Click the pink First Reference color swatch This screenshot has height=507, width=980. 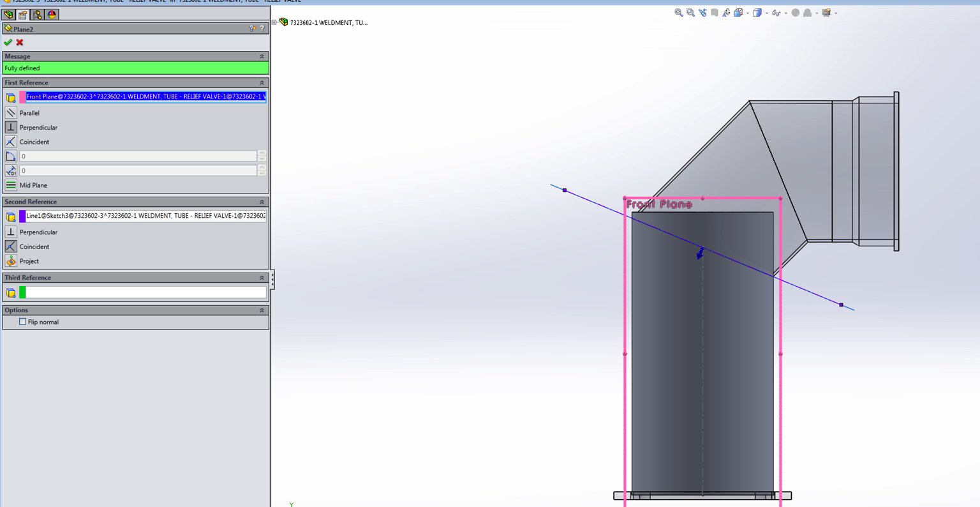pyautogui.click(x=22, y=97)
